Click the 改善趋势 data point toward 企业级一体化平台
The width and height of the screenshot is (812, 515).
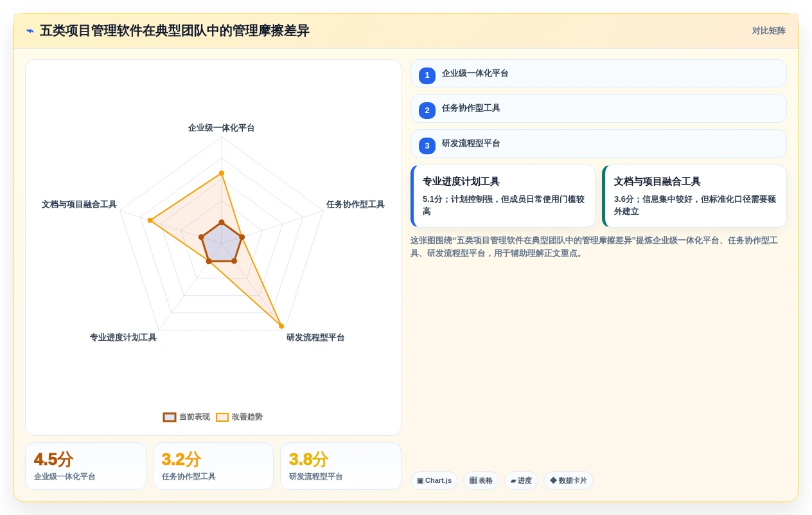click(x=222, y=173)
